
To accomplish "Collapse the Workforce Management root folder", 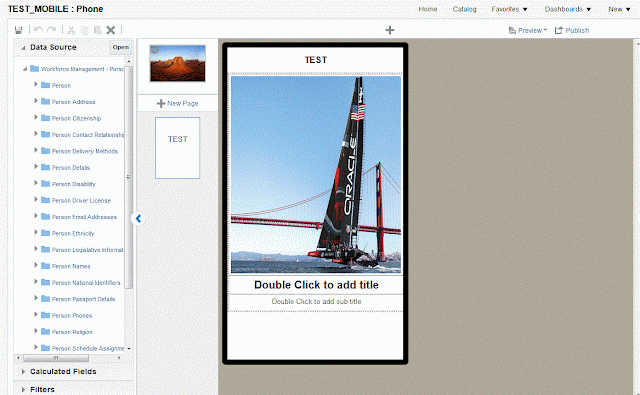I will [25, 69].
